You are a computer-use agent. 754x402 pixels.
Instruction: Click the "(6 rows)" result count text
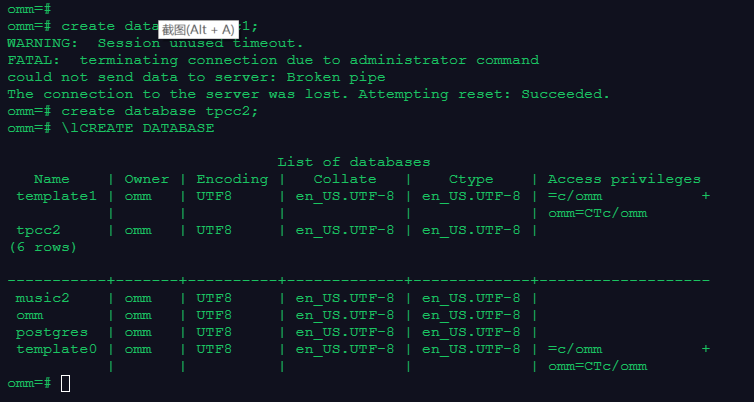click(40, 247)
